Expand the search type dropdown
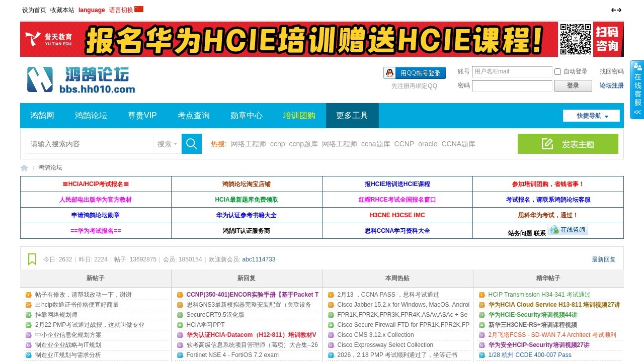Viewport: 644px width, 362px height. pos(167,144)
